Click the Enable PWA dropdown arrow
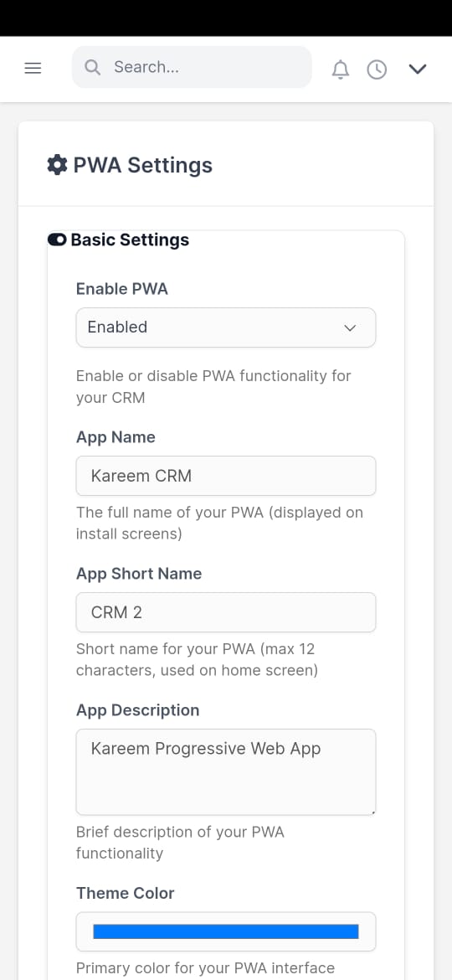Image resolution: width=452 pixels, height=980 pixels. (350, 328)
